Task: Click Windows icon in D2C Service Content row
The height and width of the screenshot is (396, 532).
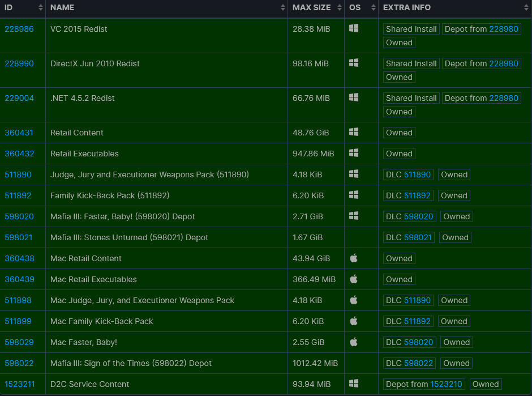Action: pos(354,384)
